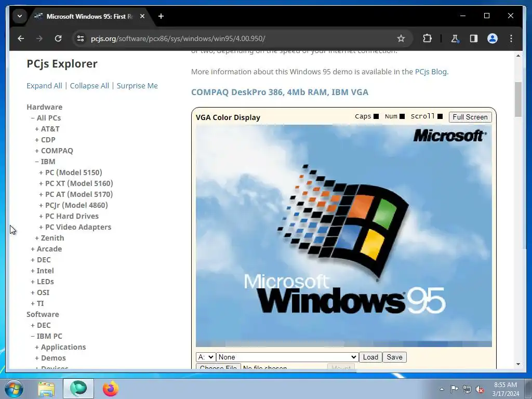Click the page vertical scrollbar thumb

518,99
